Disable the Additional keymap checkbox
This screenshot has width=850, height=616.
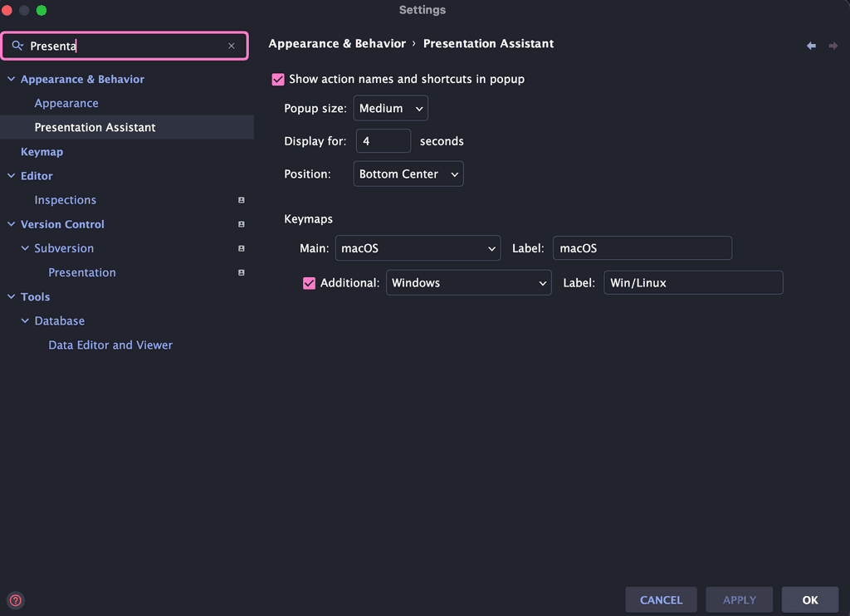[310, 283]
